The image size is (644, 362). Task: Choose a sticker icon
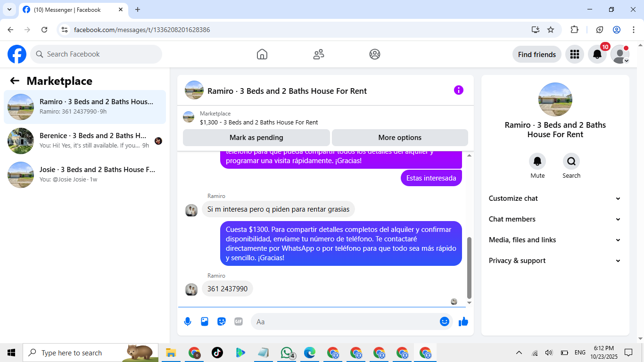(222, 321)
